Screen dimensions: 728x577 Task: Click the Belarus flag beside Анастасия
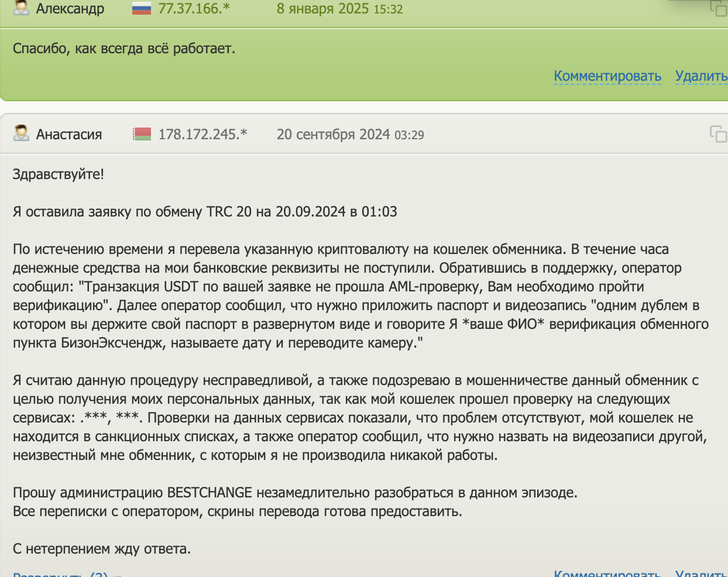click(141, 134)
